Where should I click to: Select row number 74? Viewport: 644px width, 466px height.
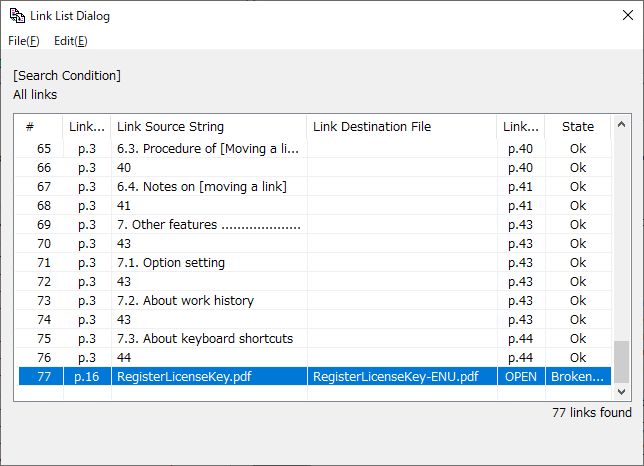tap(313, 320)
